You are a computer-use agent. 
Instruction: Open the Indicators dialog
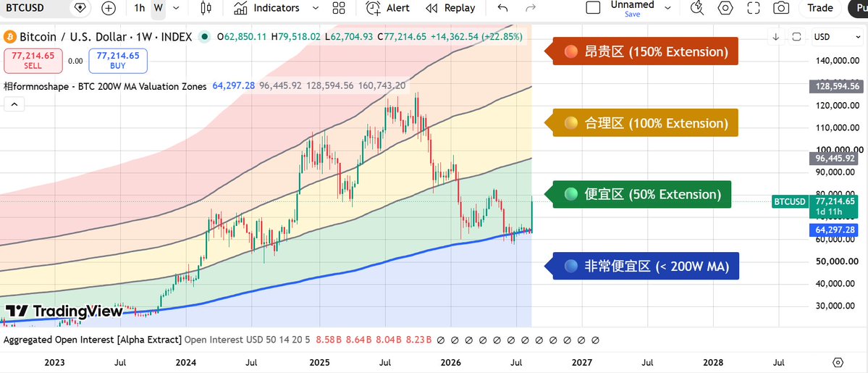pyautogui.click(x=266, y=8)
